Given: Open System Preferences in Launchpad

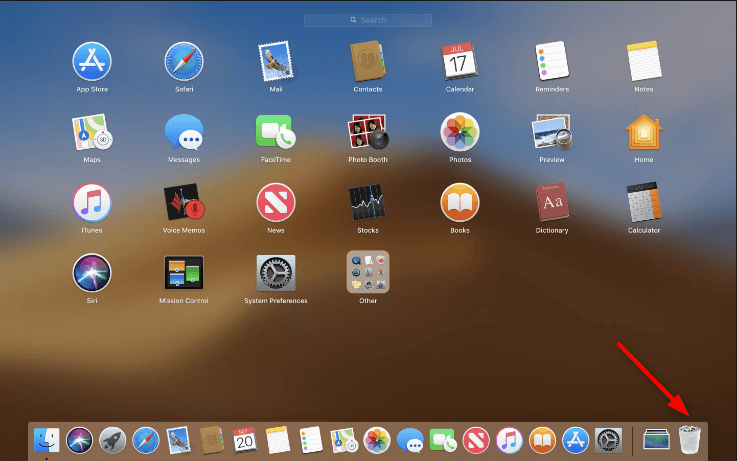Looking at the screenshot, I should tap(275, 273).
